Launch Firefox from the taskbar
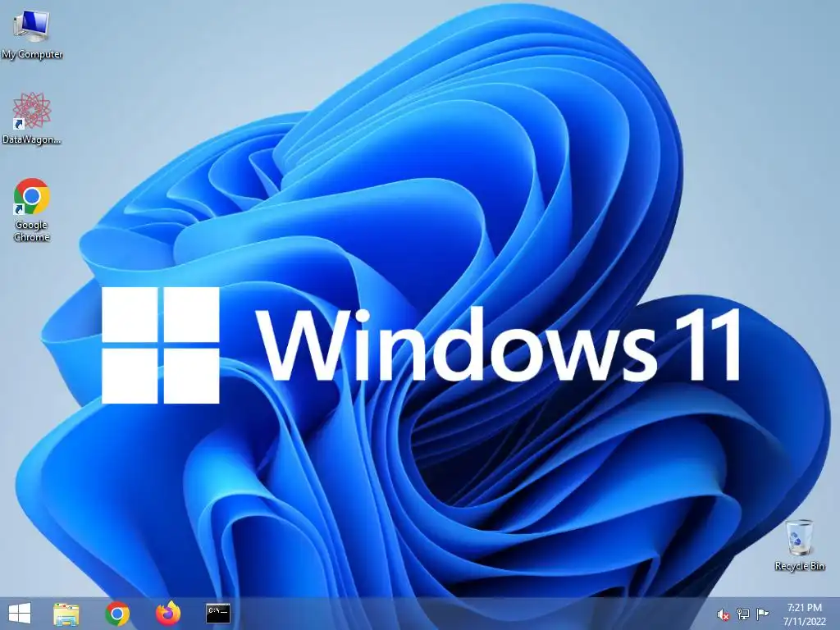 click(168, 614)
